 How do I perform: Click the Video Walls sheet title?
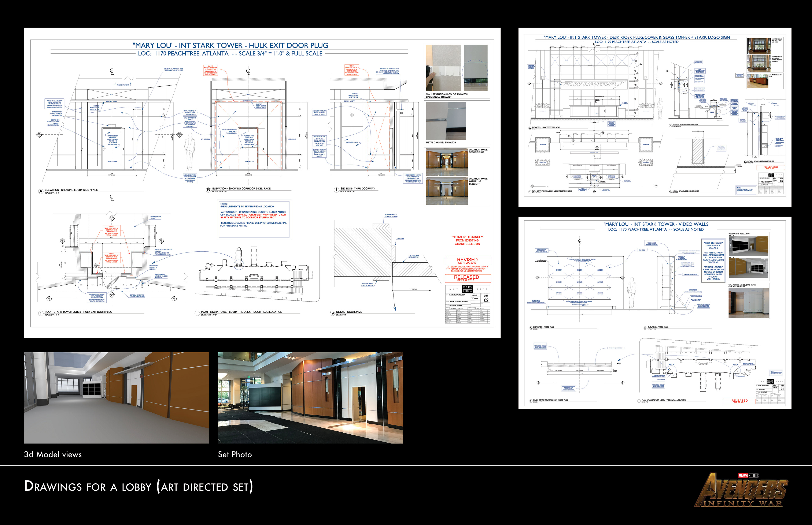coord(656,224)
